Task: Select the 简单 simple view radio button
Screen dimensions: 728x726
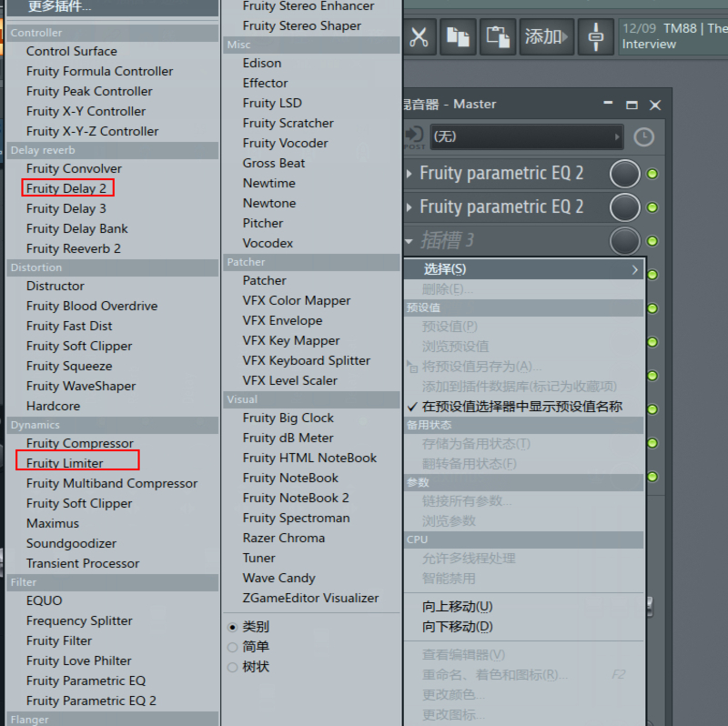Action: 233,647
